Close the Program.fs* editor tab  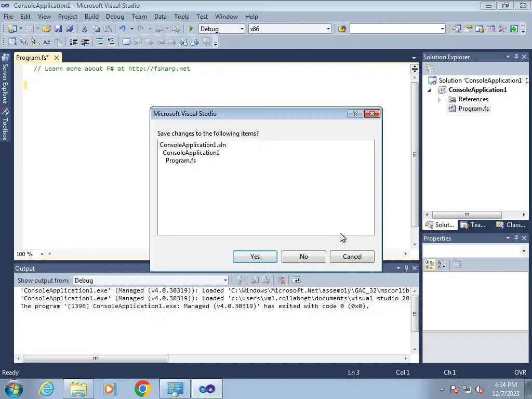57,58
